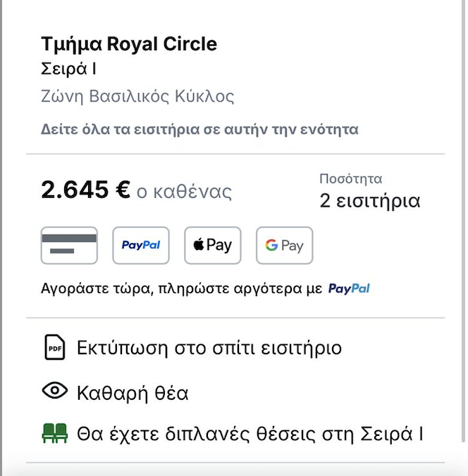Click the 'ο καθένας' per-ticket label
Viewport: 468px width, 476px height.
pyautogui.click(x=184, y=192)
